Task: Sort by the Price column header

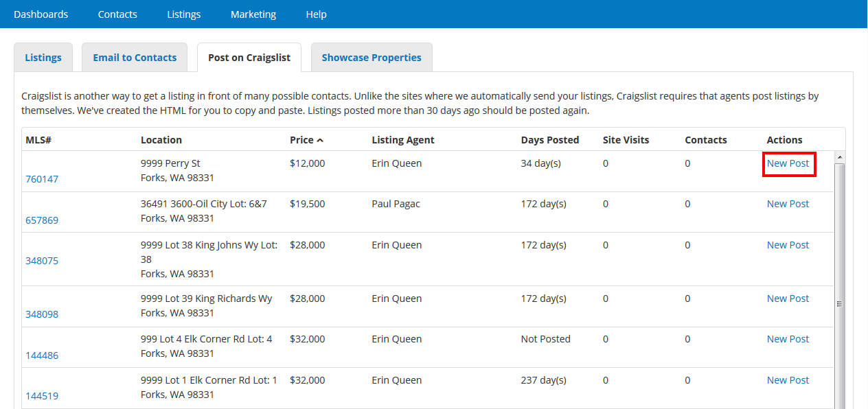Action: tap(306, 140)
